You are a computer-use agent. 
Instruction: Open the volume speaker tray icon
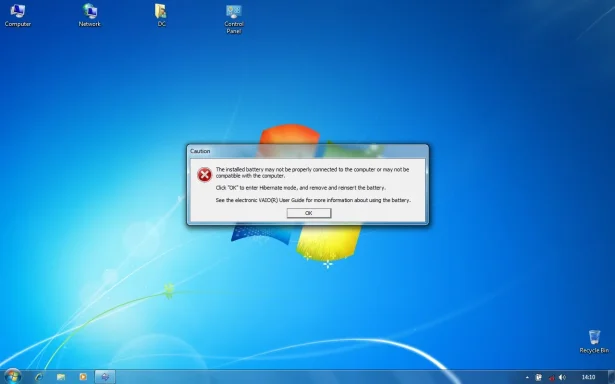pos(562,377)
